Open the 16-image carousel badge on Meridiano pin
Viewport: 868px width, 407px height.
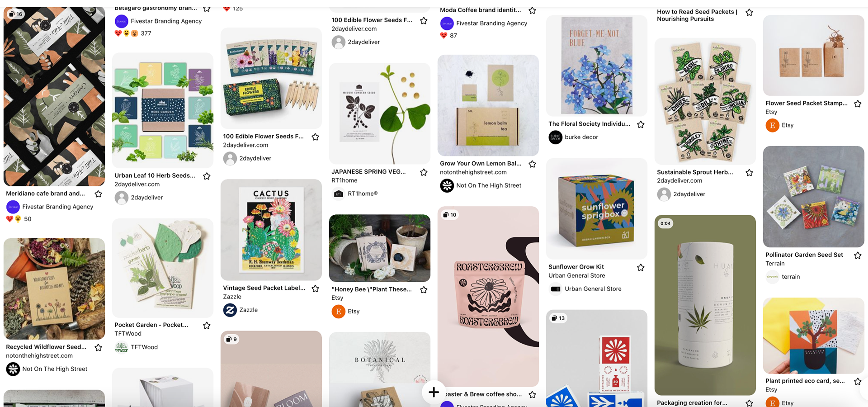coord(16,14)
